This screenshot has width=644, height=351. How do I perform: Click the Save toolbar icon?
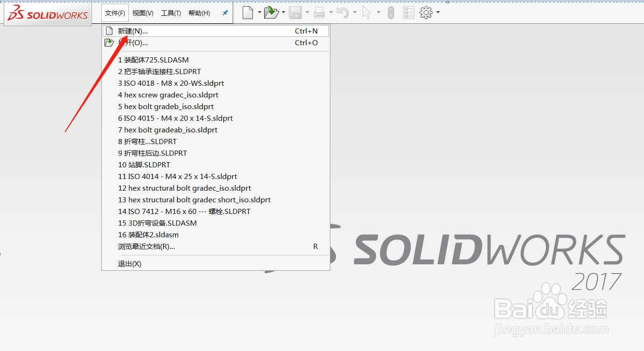click(295, 13)
